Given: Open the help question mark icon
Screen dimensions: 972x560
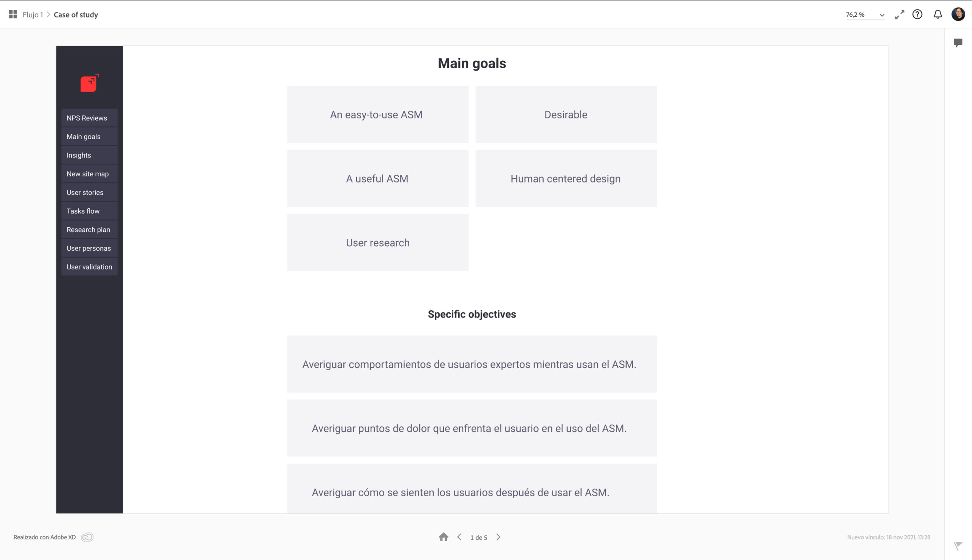Looking at the screenshot, I should click(917, 15).
